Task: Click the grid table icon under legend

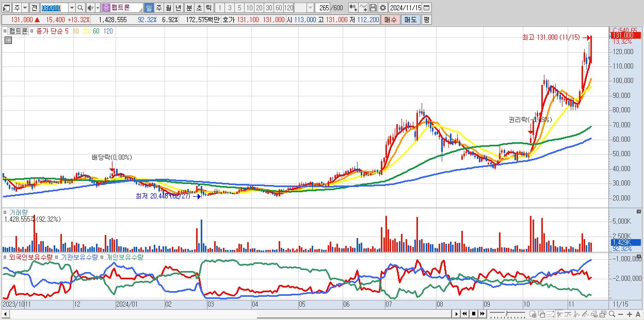Action: (8, 40)
